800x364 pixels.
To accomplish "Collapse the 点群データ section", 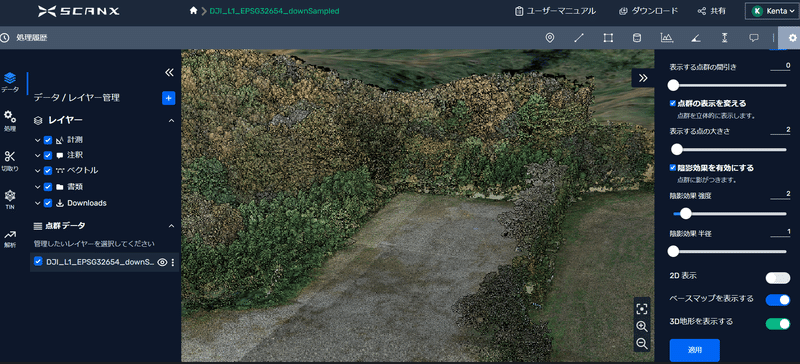I will (x=171, y=226).
